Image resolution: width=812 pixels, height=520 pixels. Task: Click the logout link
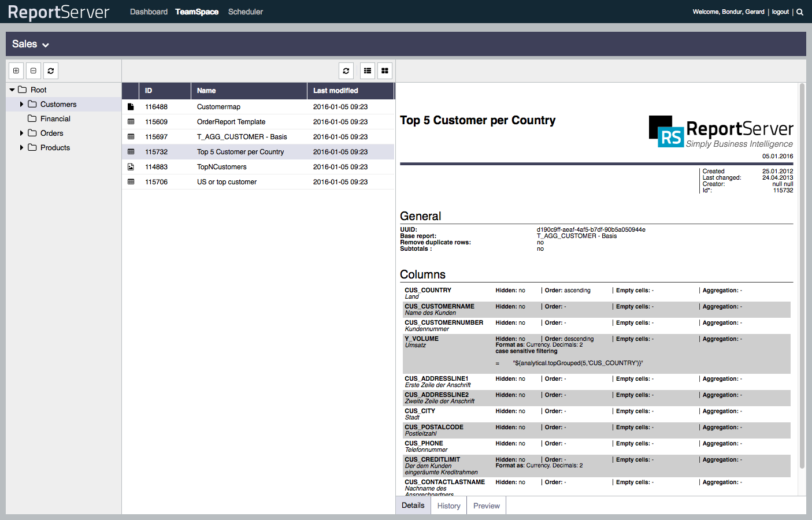(x=780, y=12)
